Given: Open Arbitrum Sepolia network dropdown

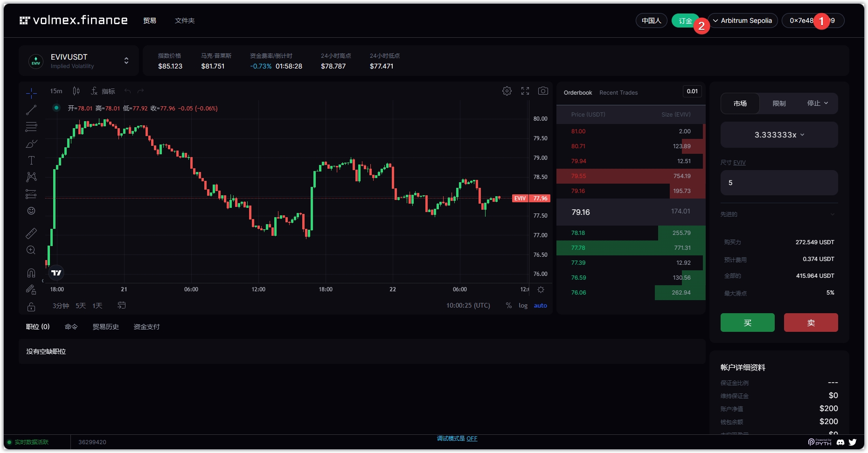Looking at the screenshot, I should [743, 21].
